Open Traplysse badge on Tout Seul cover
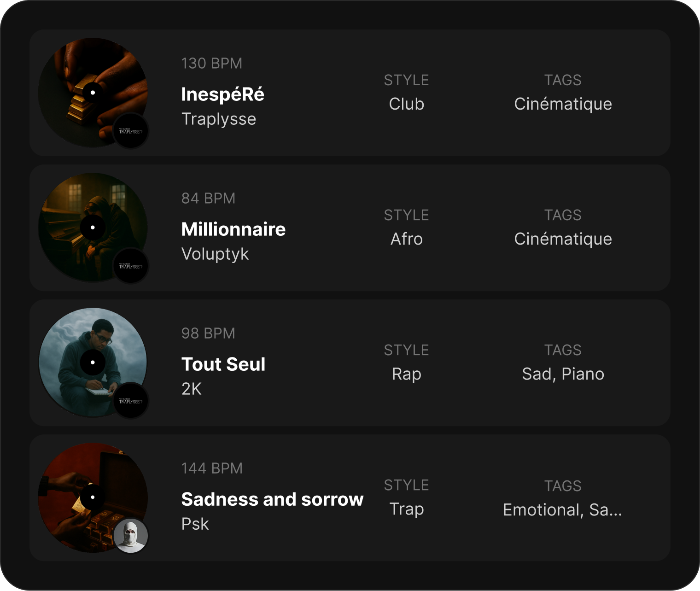 coord(131,402)
